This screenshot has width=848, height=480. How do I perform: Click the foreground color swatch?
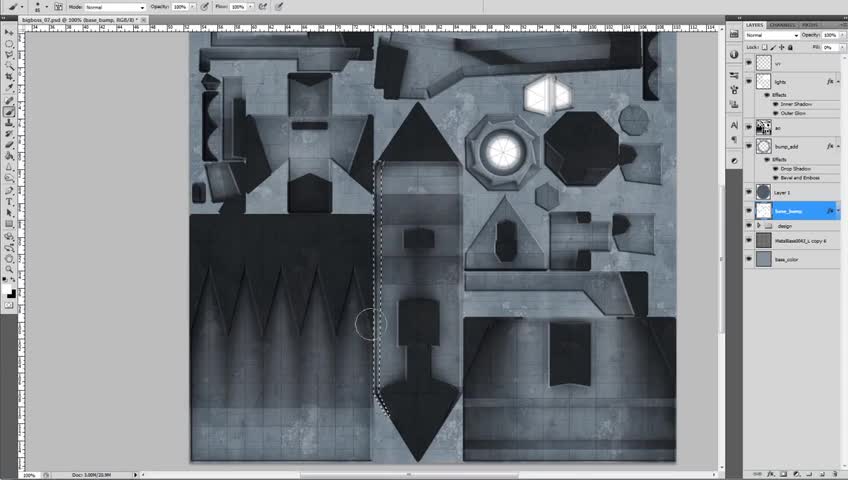coord(6,290)
